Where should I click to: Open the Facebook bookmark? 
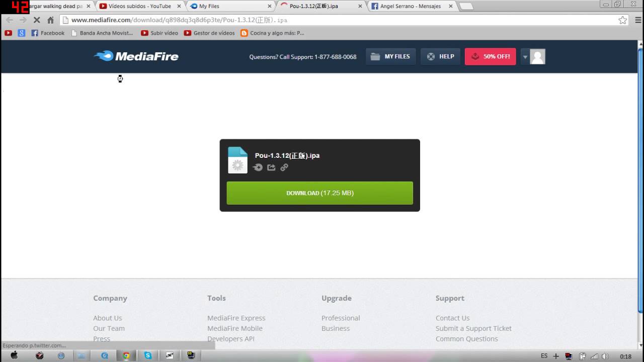click(x=48, y=33)
